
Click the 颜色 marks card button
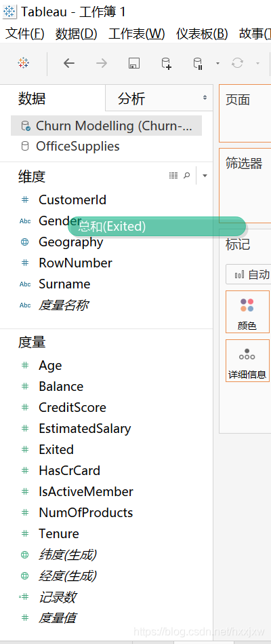click(x=248, y=311)
